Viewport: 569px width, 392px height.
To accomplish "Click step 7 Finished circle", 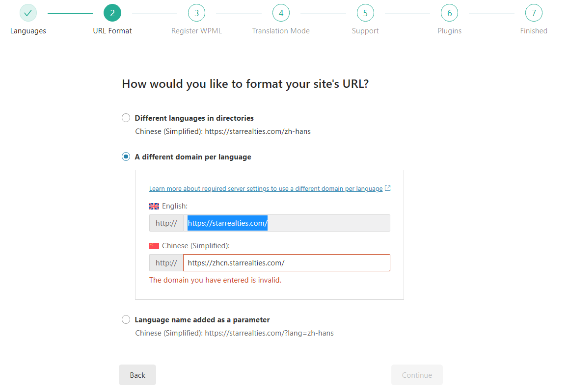I will pos(534,13).
